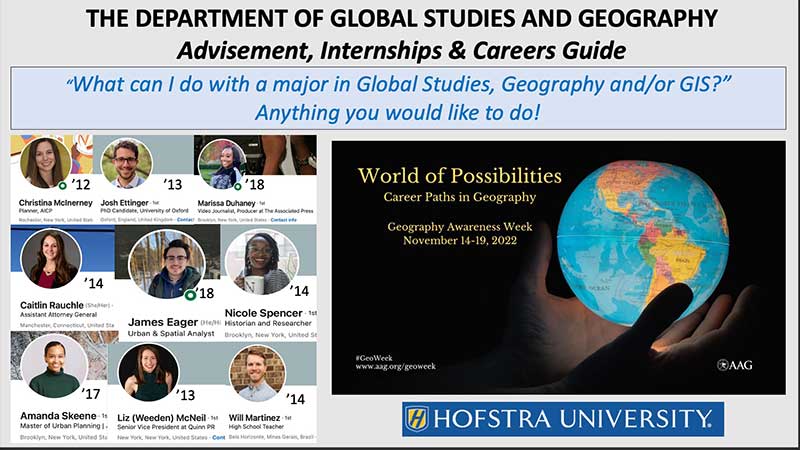The image size is (800, 450).
Task: Click Christina McInerney's profile photo
Action: coord(45,162)
